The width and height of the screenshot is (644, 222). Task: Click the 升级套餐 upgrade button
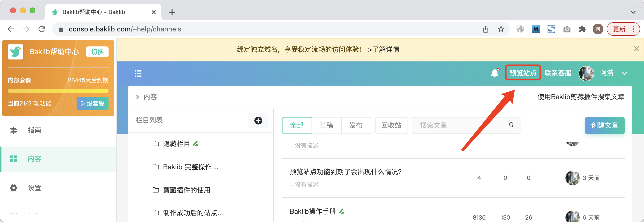pyautogui.click(x=92, y=103)
